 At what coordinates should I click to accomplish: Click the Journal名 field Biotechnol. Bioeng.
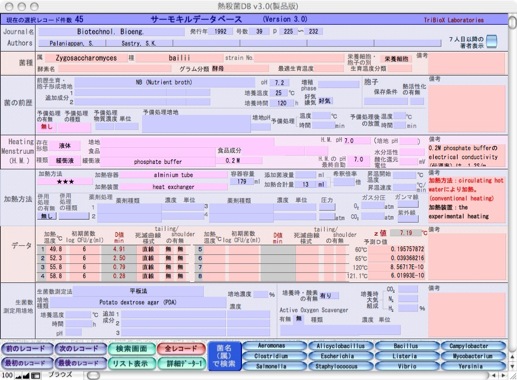pyautogui.click(x=111, y=32)
